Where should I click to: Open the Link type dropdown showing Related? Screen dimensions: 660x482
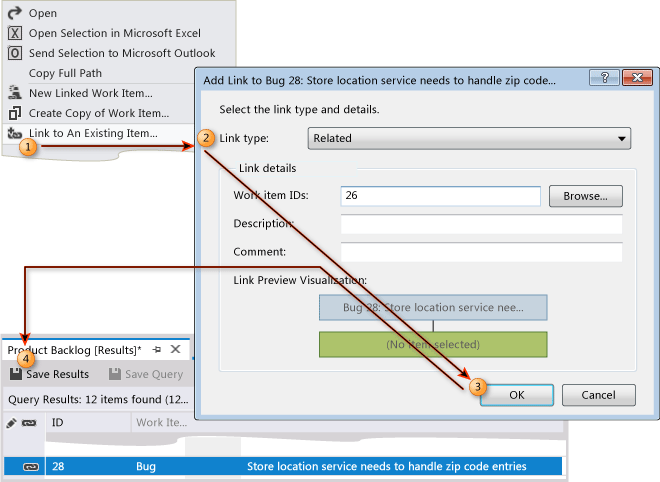coord(469,138)
